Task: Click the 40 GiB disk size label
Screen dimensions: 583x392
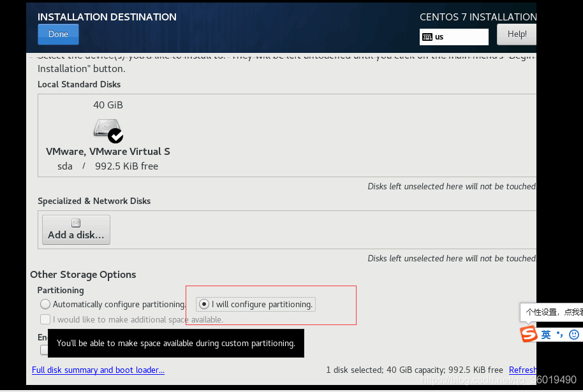Action: (108, 105)
